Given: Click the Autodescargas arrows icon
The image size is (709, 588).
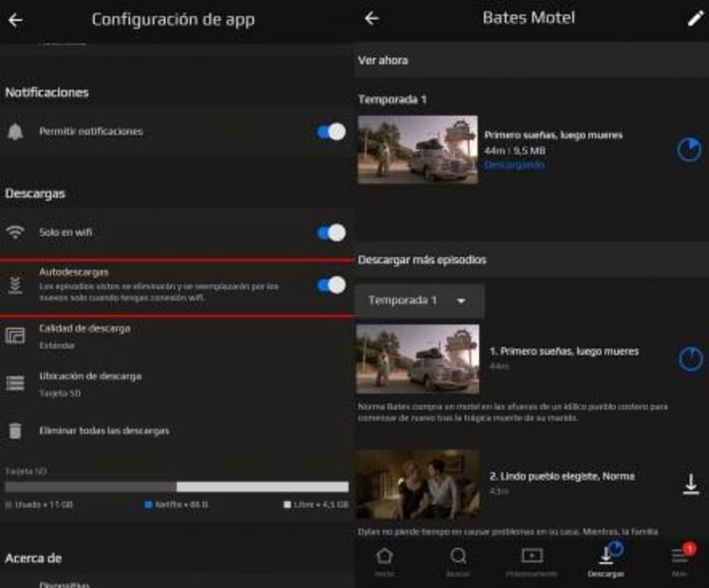Looking at the screenshot, I should [15, 285].
